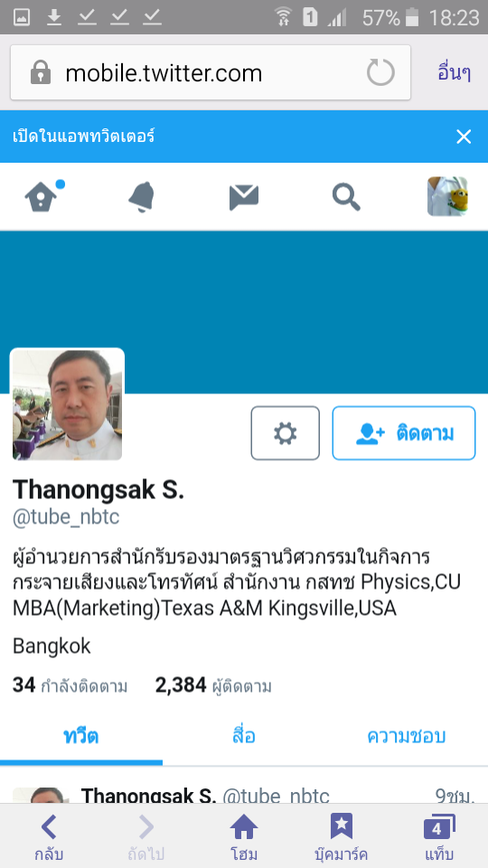Tap the search magnifier icon
The height and width of the screenshot is (868, 488).
coord(346,197)
